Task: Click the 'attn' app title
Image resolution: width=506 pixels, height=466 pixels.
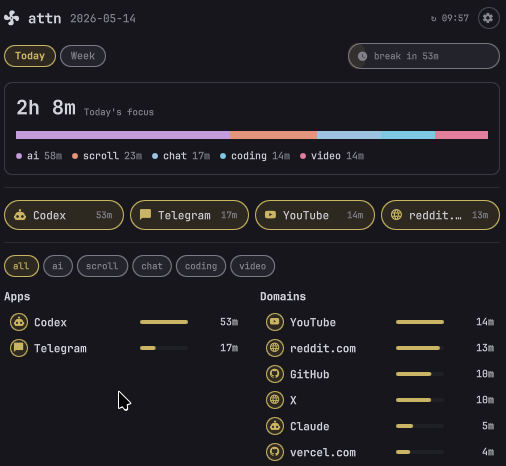Action: click(x=45, y=18)
